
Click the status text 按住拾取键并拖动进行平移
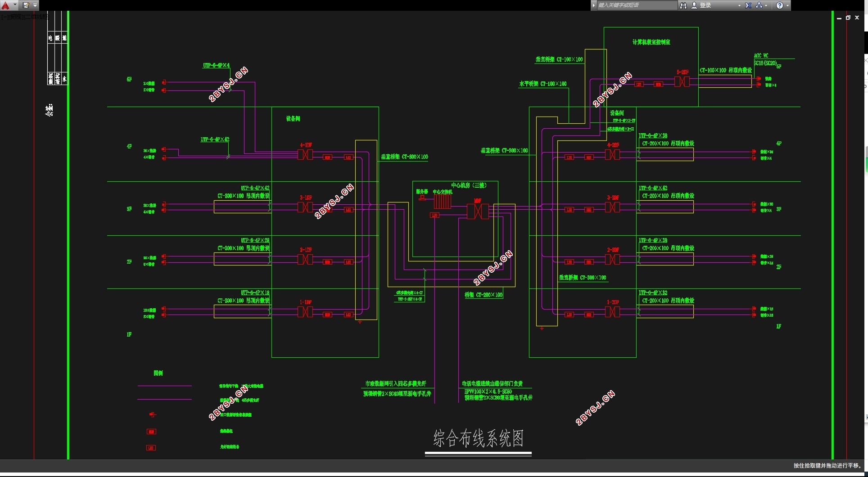tap(827, 466)
